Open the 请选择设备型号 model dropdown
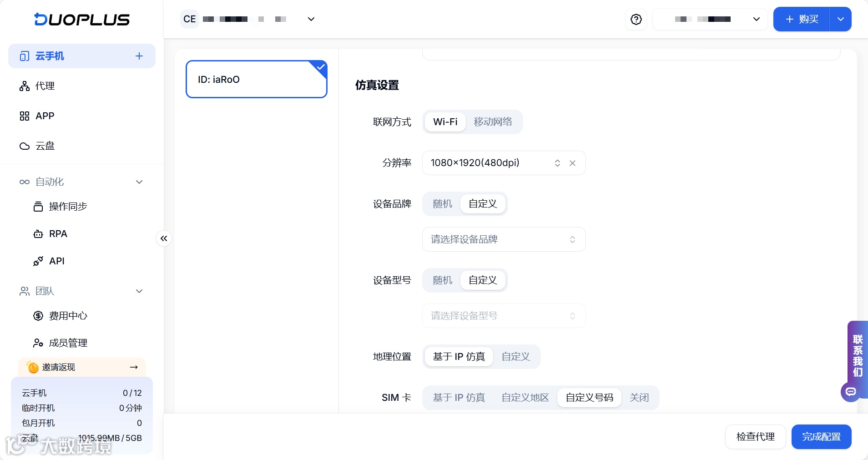Screen dimensions: 868x460 [x=504, y=316]
